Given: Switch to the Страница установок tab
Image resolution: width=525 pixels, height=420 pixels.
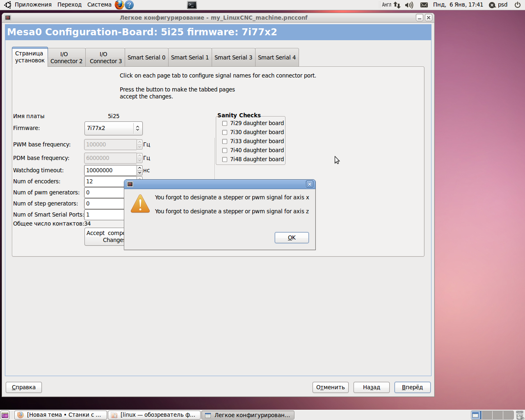Looking at the screenshot, I should coord(30,57).
